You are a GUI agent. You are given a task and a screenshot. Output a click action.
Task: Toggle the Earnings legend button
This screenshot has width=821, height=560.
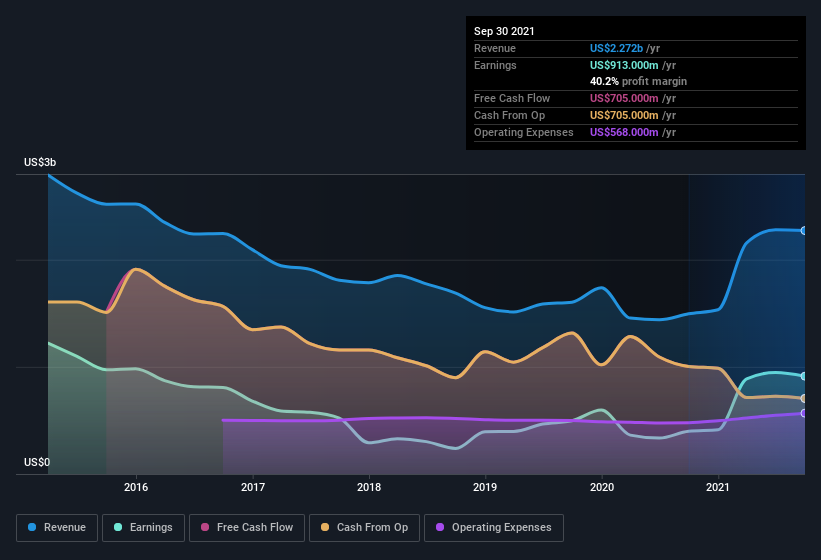point(143,528)
